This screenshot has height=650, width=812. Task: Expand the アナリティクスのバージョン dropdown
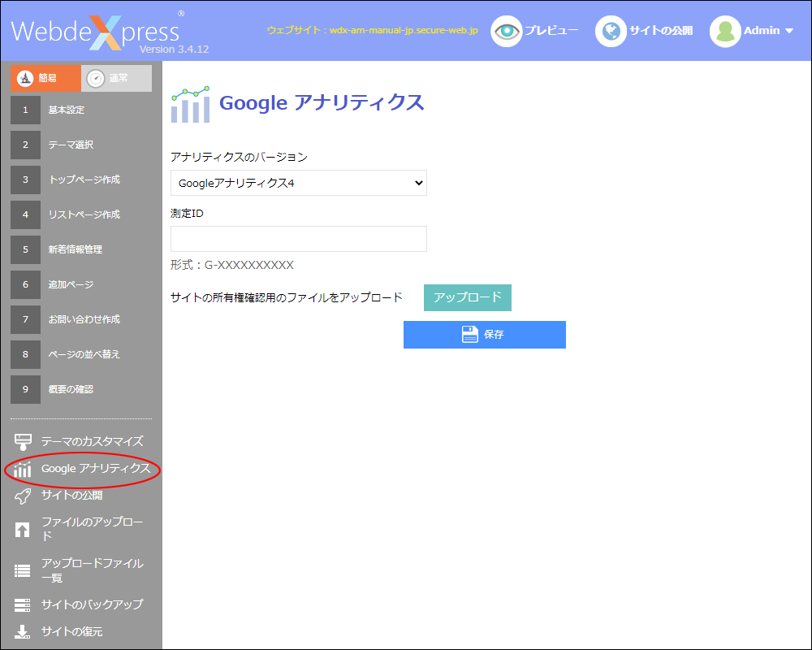tap(299, 183)
